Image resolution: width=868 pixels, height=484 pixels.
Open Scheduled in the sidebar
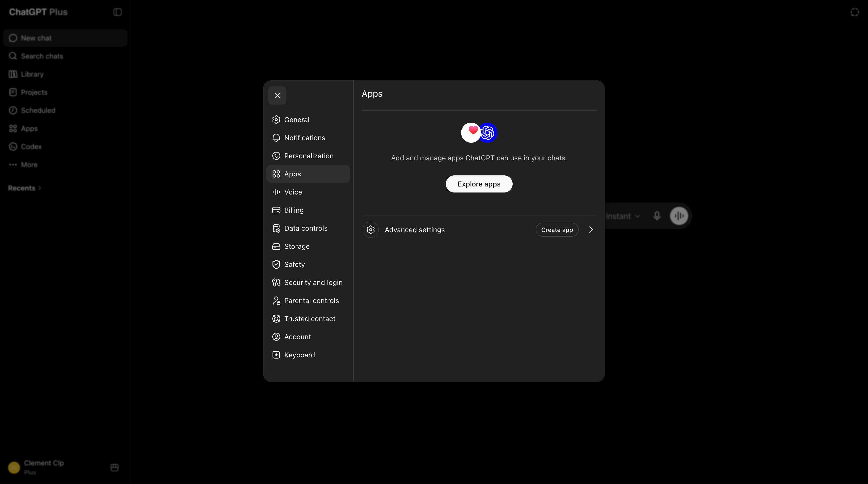[65, 111]
